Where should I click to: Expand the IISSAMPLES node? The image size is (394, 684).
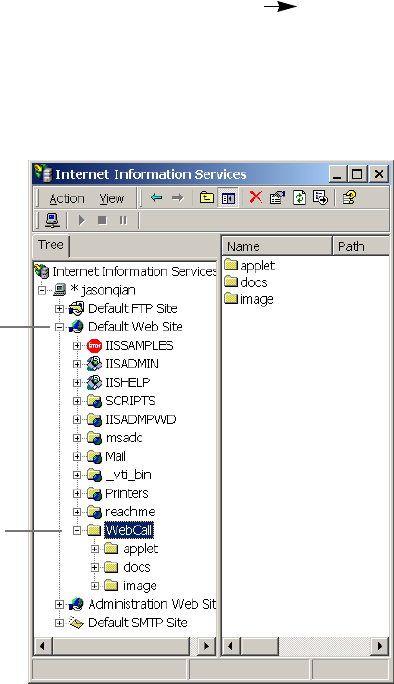[77, 345]
